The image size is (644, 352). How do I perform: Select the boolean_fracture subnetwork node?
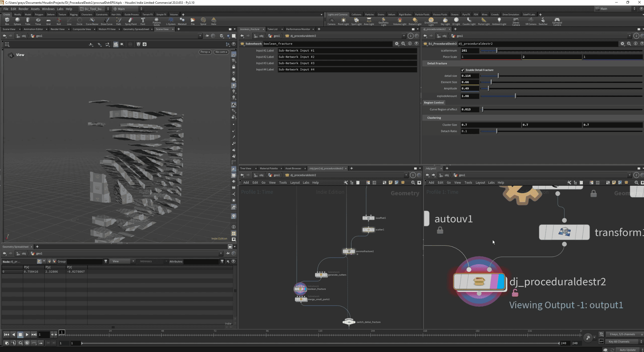tap(300, 289)
